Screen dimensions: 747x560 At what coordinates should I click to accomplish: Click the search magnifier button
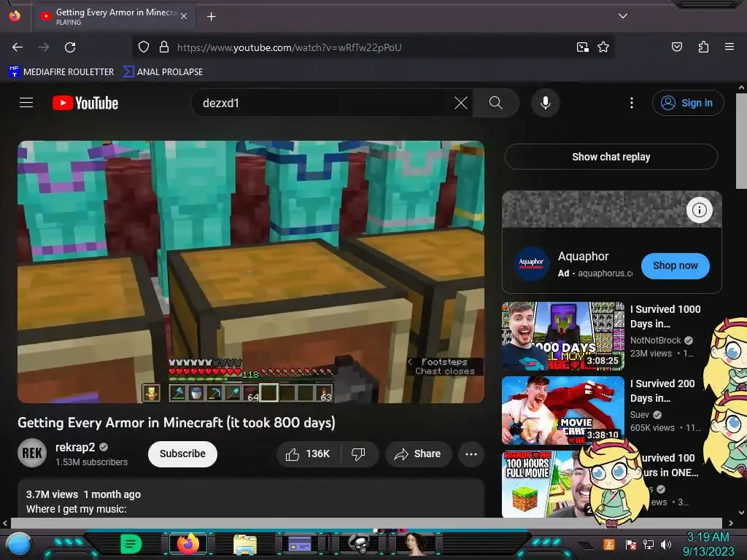[496, 103]
